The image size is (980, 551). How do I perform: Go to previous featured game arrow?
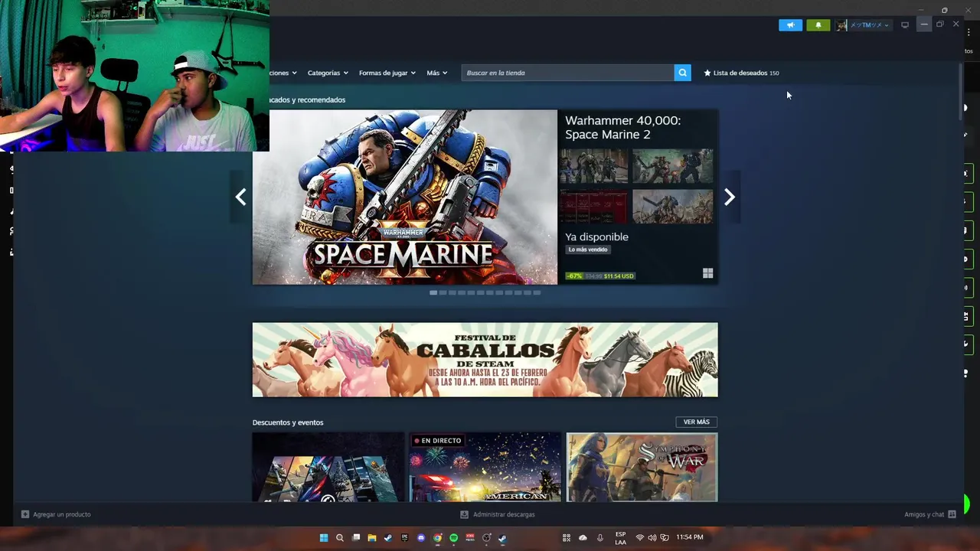(x=240, y=197)
